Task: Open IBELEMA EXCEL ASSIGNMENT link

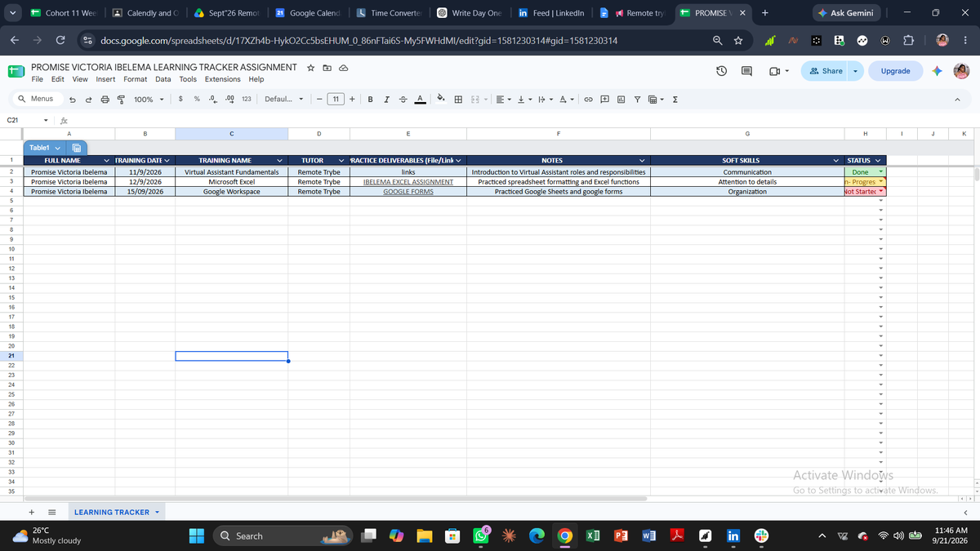Action: (408, 182)
